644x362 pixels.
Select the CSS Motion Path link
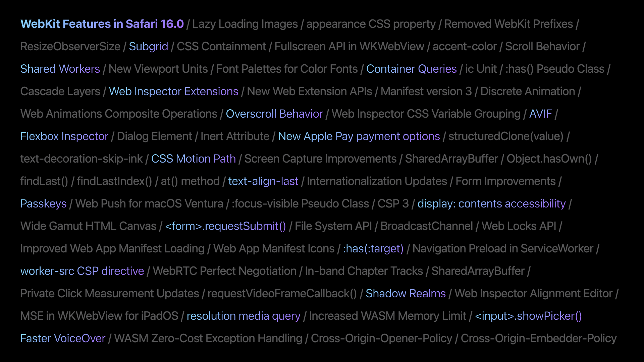(x=193, y=159)
